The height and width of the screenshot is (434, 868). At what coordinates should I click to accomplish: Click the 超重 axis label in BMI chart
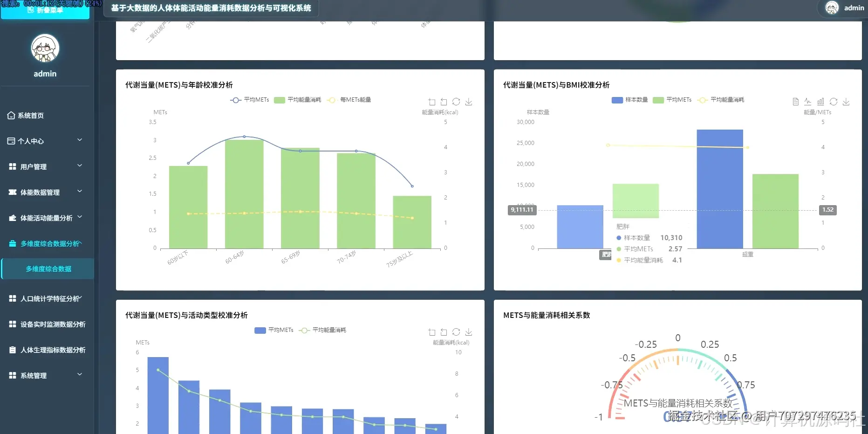coord(748,255)
